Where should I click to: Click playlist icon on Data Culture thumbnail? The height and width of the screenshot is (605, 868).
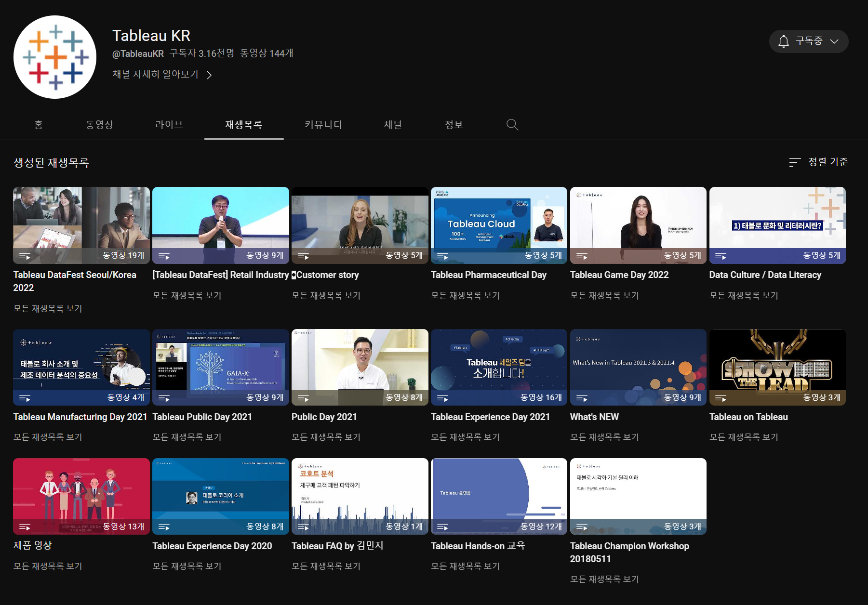click(721, 256)
